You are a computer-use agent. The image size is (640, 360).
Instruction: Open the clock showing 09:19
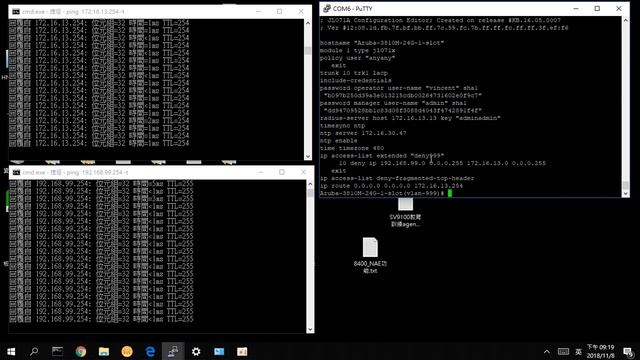pos(600,351)
